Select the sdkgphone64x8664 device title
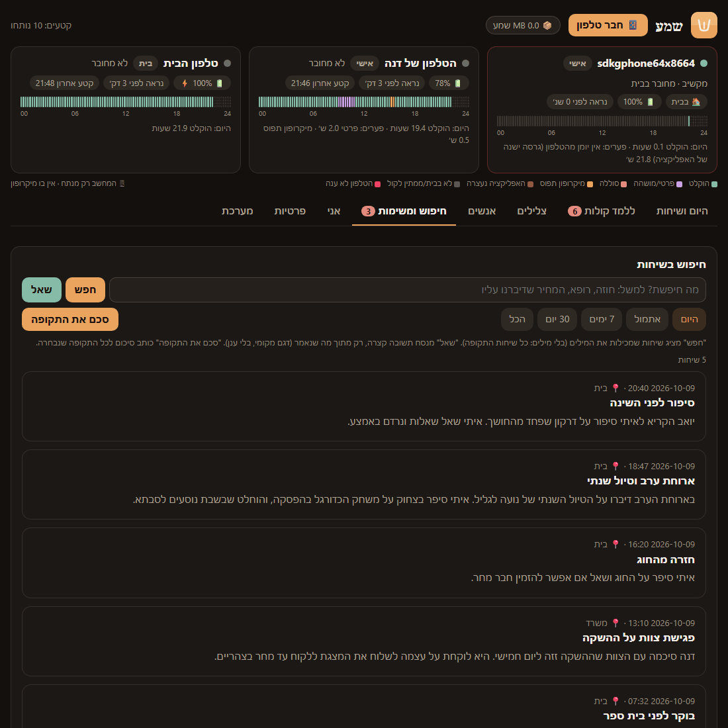 pos(646,63)
